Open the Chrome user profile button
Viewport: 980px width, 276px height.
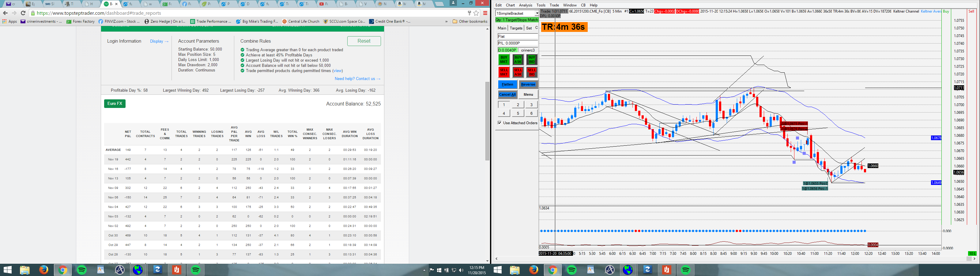[453, 3]
